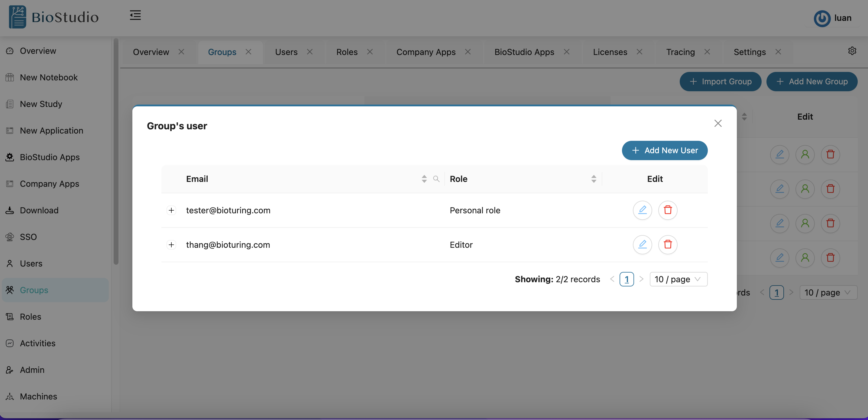Viewport: 868px width, 420px height.
Task: Close the Overview tab
Action: pos(181,52)
